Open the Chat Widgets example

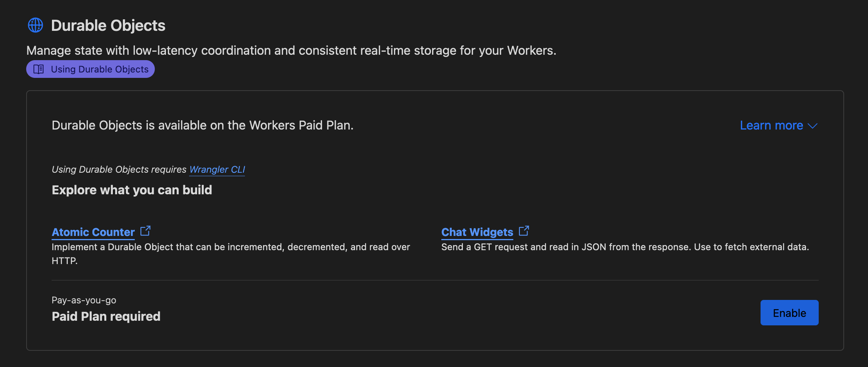477,232
